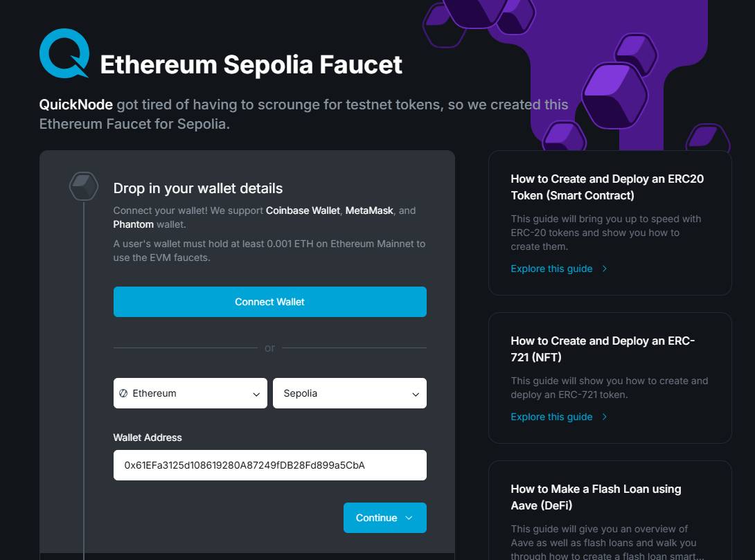Click the Ethereum Sepolia Faucet heading
The width and height of the screenshot is (755, 560).
coord(251,64)
